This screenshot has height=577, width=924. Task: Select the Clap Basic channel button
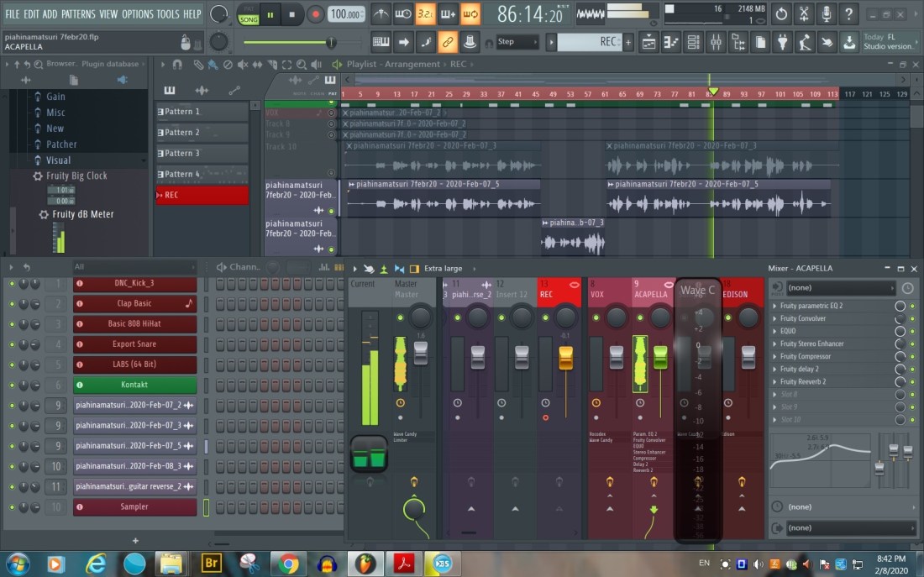point(134,304)
